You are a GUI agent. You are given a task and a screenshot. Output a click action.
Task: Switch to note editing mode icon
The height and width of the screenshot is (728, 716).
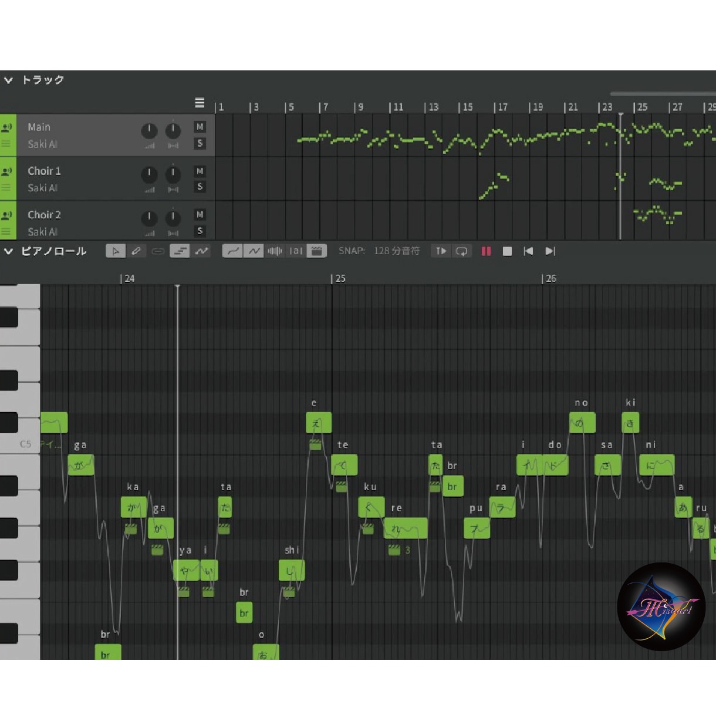pos(180,251)
